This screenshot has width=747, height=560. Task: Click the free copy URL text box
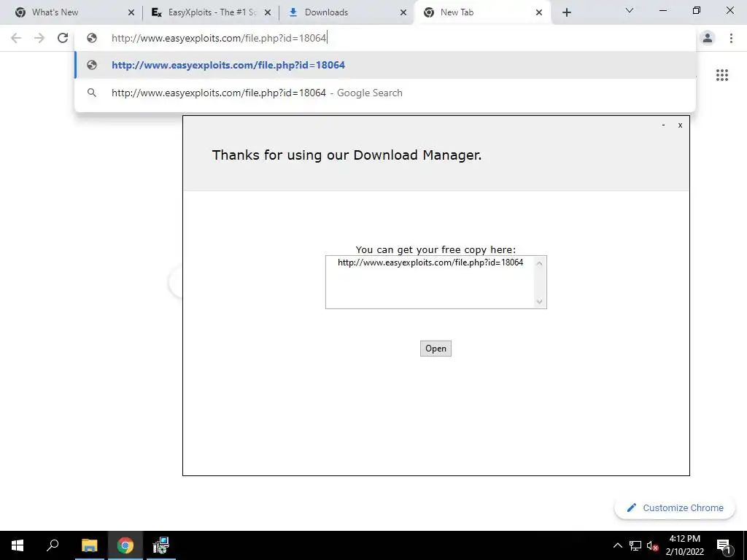coord(436,282)
